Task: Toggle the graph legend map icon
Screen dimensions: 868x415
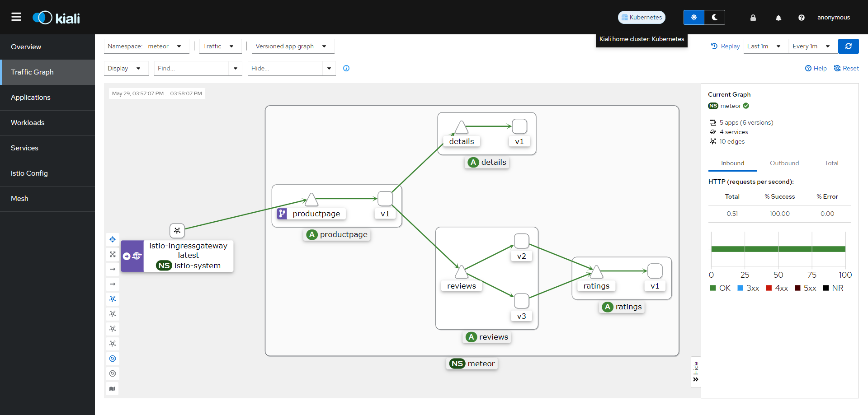Action: (x=113, y=388)
